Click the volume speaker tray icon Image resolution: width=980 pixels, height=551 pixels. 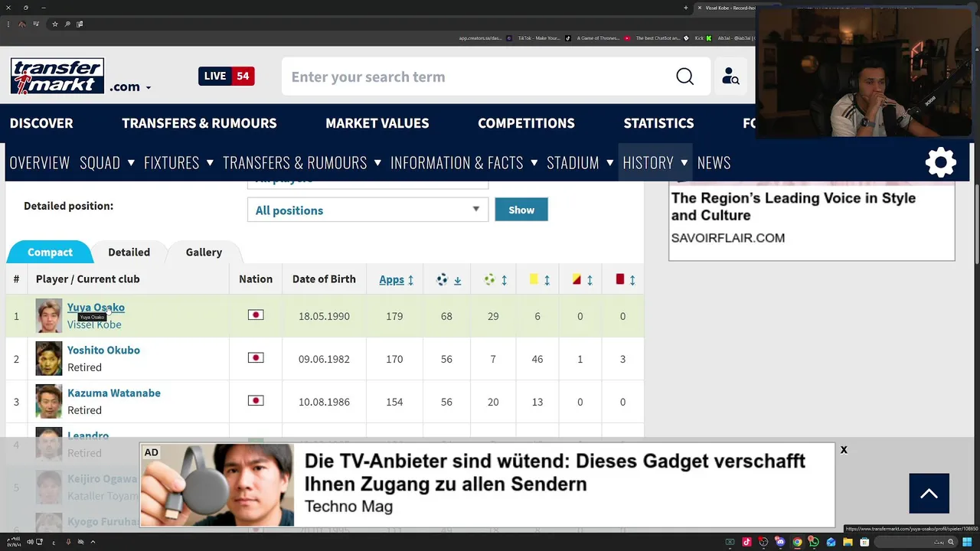pos(30,542)
